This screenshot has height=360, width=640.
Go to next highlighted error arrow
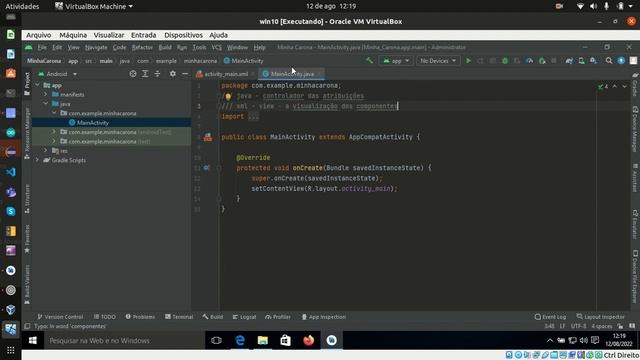click(x=624, y=87)
